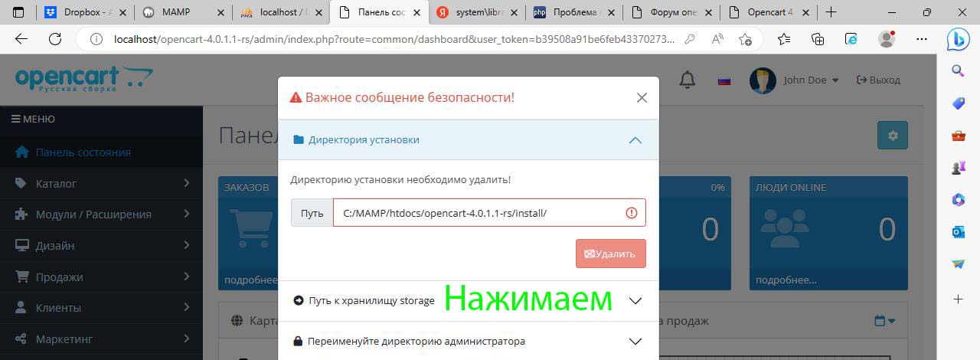Viewport: 980px width, 360px height.
Task: Click the install path input field
Action: tap(479, 213)
